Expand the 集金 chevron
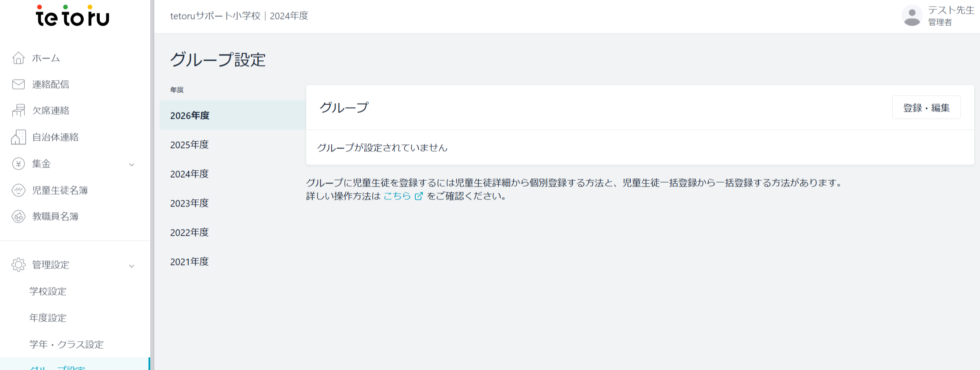The image size is (980, 370). (132, 164)
